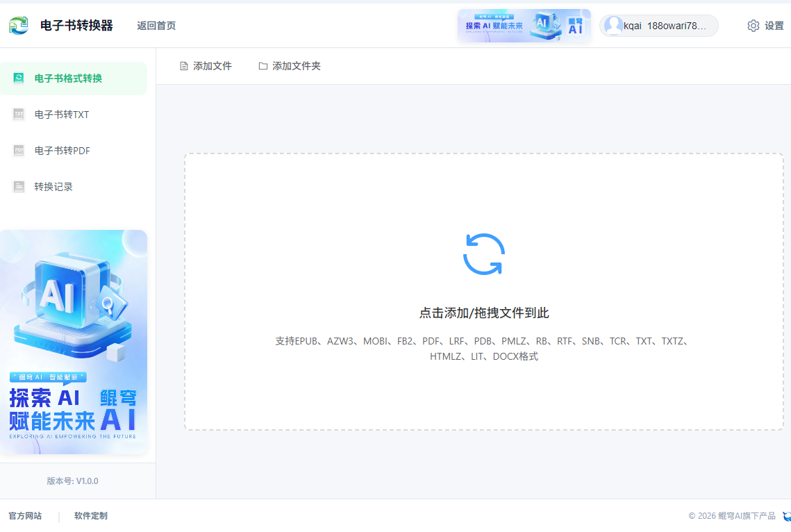Click the 添加文件 document icon

[183, 65]
